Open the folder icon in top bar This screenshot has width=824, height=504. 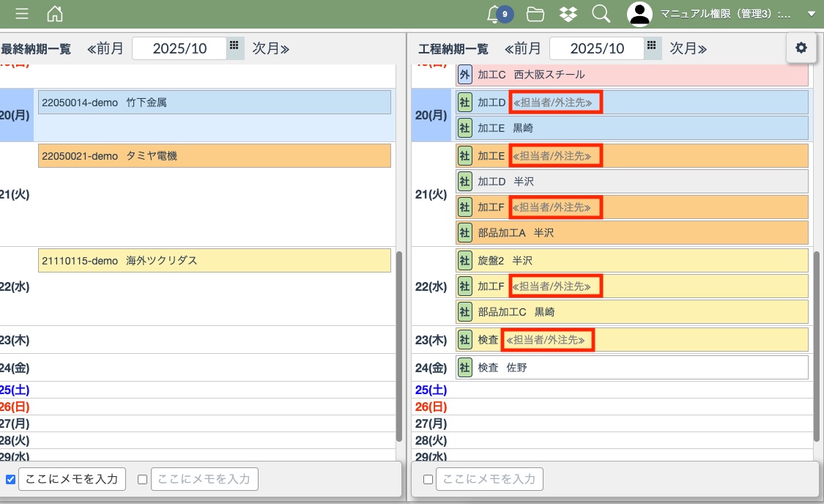(535, 14)
